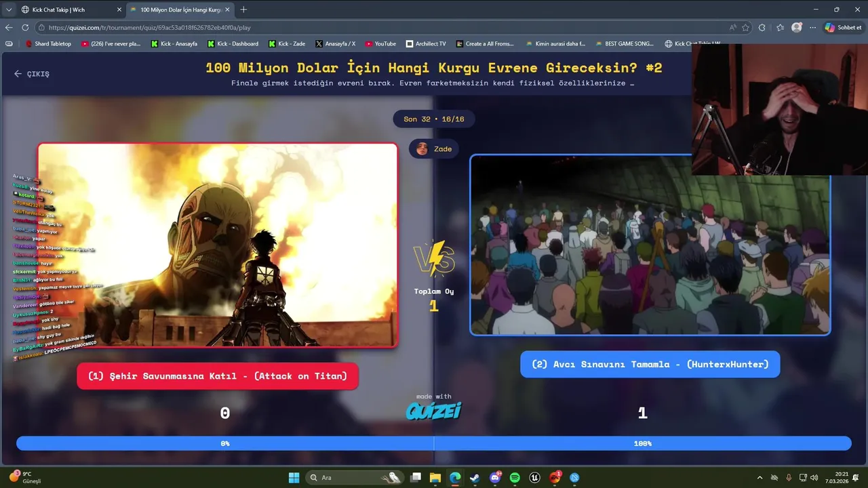Open the read aloud icon in address bar
The width and height of the screenshot is (868, 488).
tap(733, 28)
